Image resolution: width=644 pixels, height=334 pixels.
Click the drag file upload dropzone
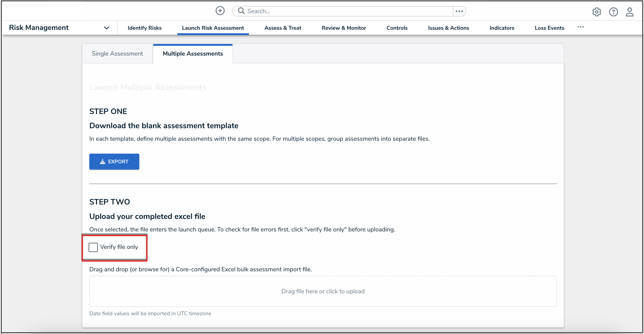[x=323, y=291]
